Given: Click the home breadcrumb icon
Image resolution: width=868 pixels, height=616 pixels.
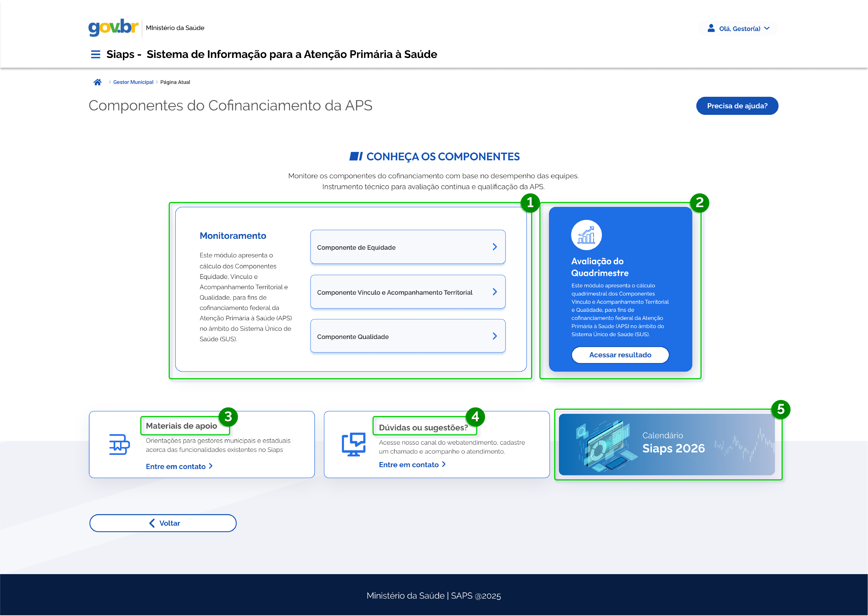Looking at the screenshot, I should [x=98, y=82].
